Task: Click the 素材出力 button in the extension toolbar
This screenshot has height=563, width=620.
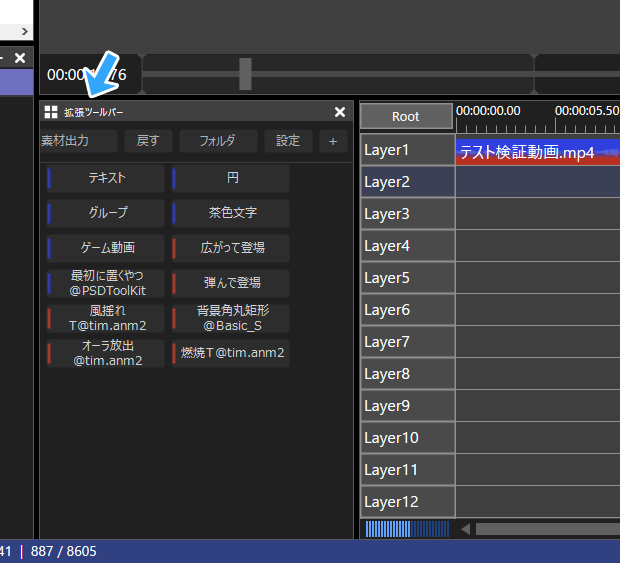Action: click(x=79, y=141)
